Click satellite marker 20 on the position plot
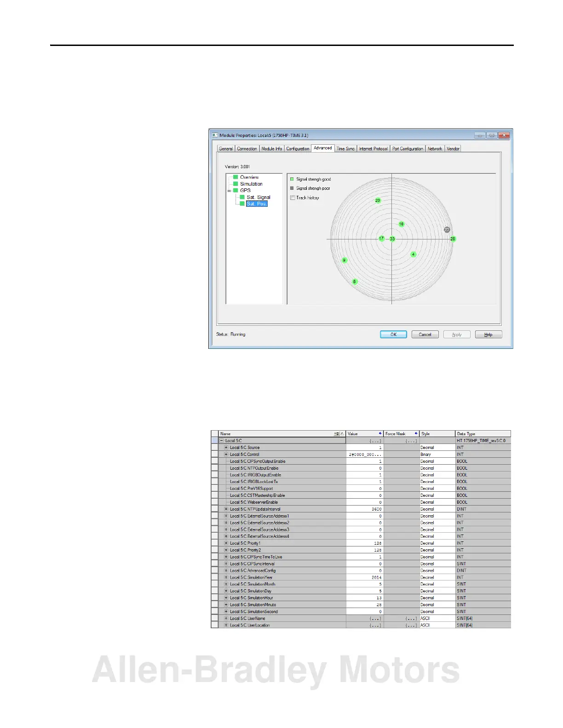This screenshot has width=563, height=728. click(378, 200)
